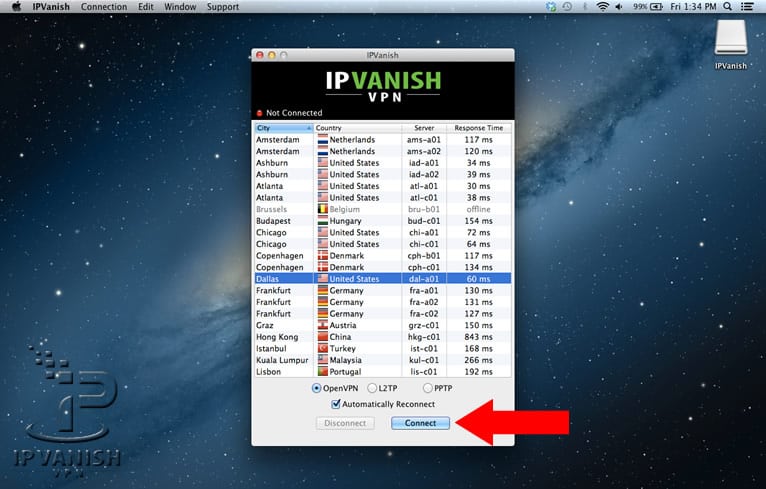Click the menu bar clock Fri 1:34 PM

coord(693,6)
